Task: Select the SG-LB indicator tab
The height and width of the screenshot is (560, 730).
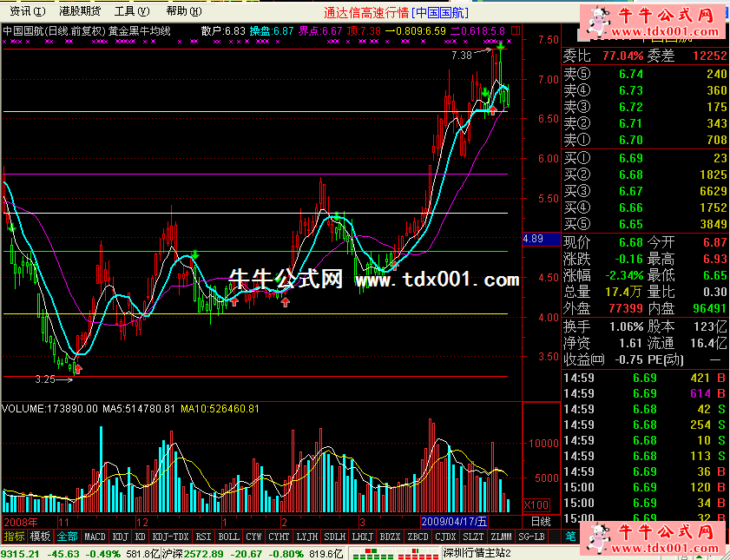Action: coord(531,537)
